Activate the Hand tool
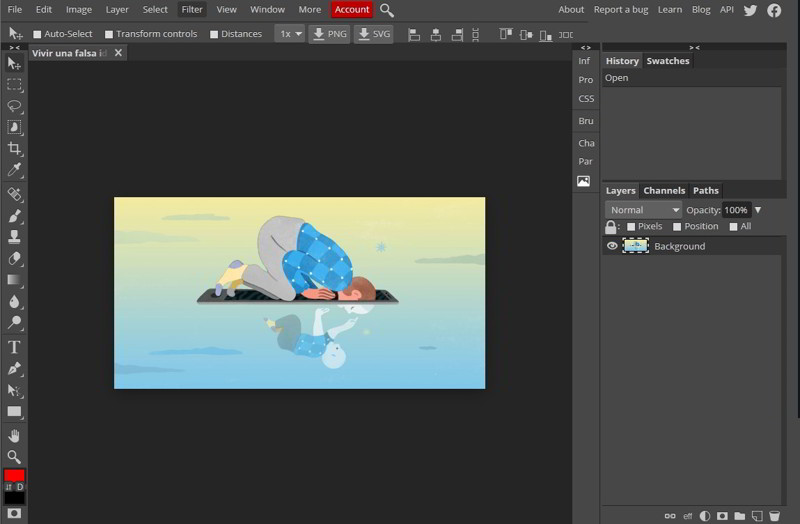Screen dimensions: 800x524 (14, 435)
